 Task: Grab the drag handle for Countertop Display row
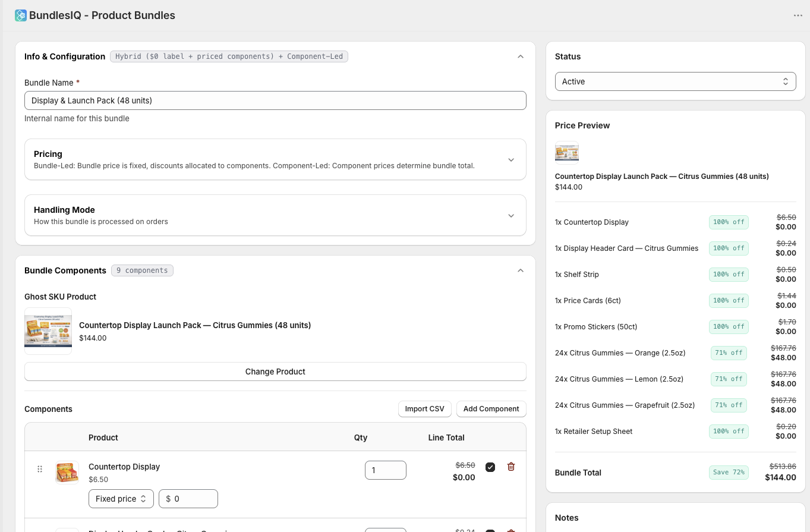tap(40, 469)
